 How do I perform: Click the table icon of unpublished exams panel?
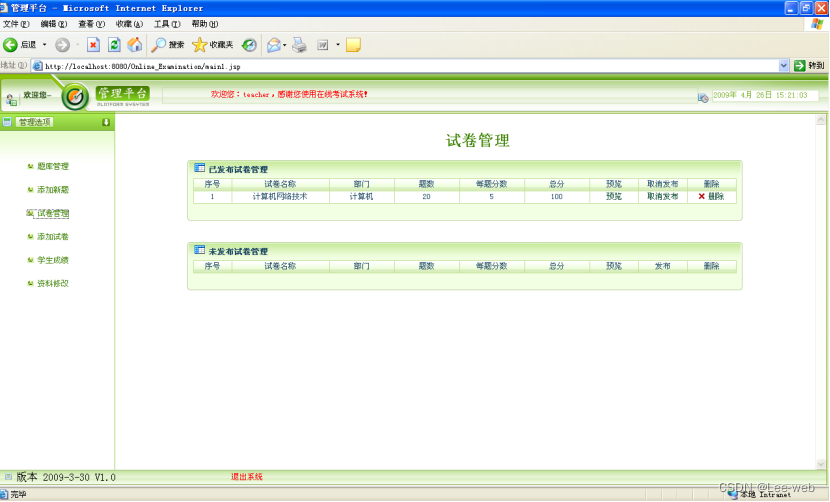tap(200, 250)
